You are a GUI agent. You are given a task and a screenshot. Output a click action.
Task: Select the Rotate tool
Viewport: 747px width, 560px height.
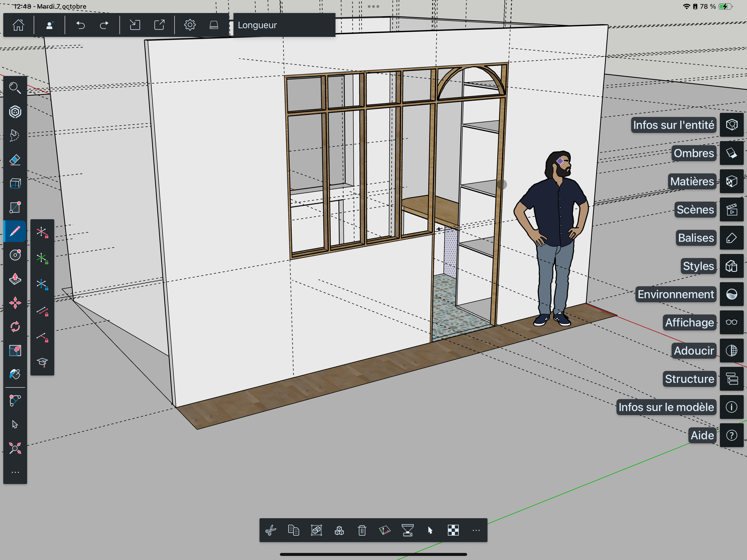[x=15, y=327]
